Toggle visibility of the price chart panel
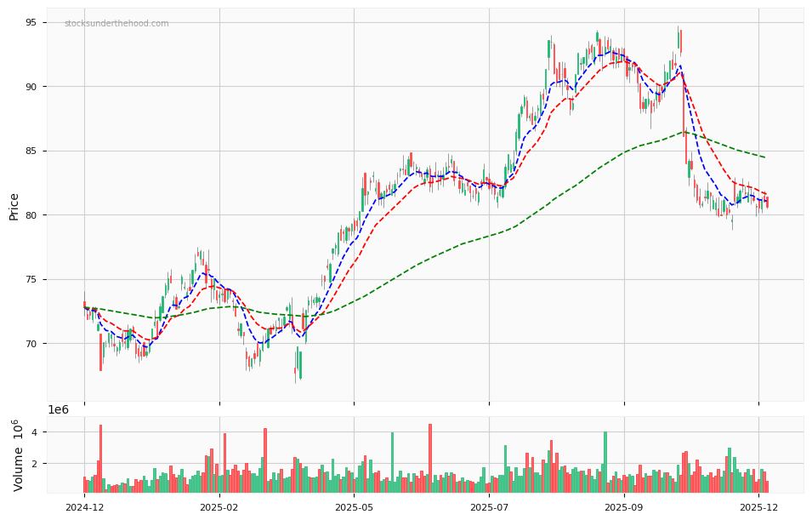The image size is (812, 520). coord(425,204)
